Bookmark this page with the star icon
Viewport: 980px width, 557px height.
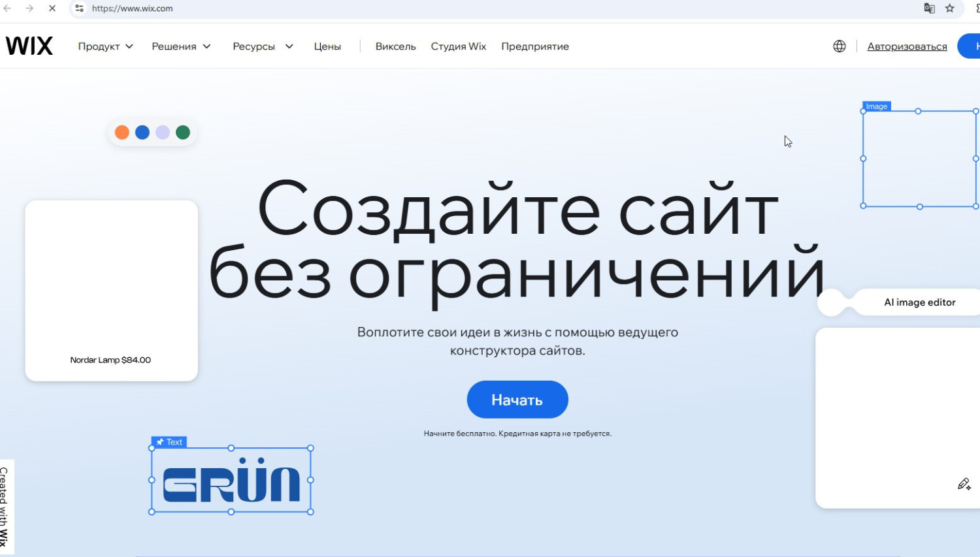click(x=949, y=8)
